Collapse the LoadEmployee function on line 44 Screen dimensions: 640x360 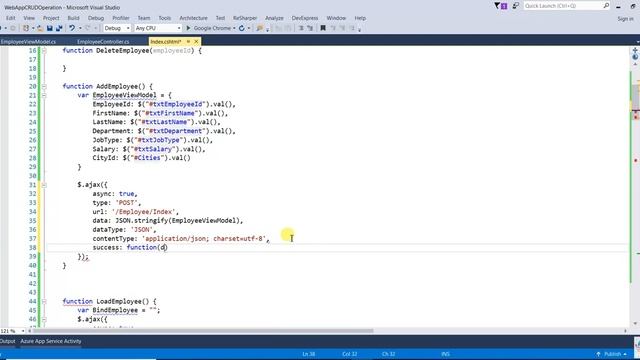coord(44,302)
